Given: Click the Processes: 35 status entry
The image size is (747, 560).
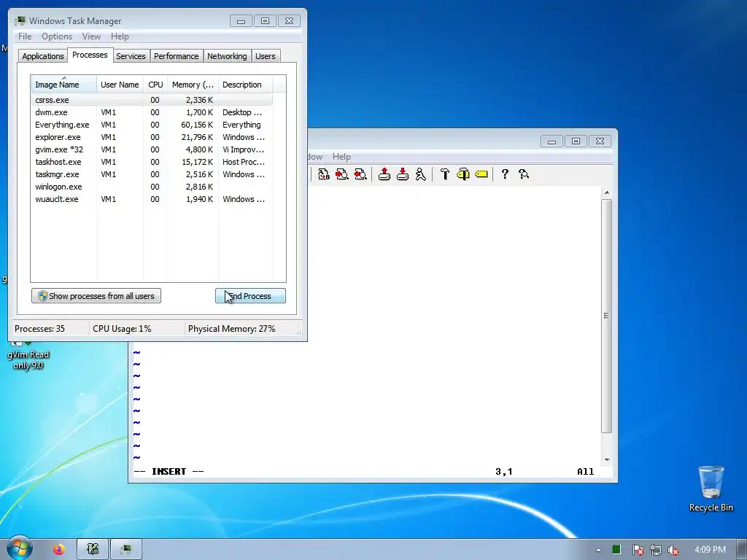Looking at the screenshot, I should pyautogui.click(x=39, y=329).
